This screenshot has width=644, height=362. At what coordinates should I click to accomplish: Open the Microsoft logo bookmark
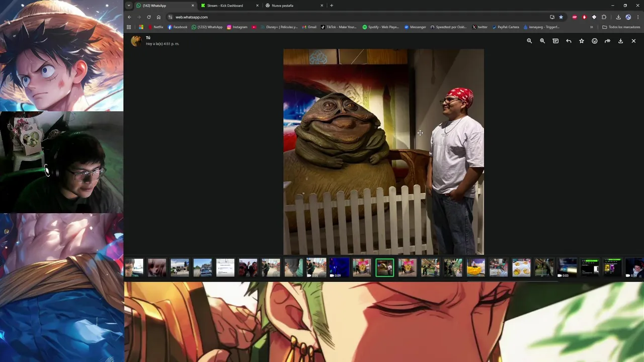coord(141,27)
